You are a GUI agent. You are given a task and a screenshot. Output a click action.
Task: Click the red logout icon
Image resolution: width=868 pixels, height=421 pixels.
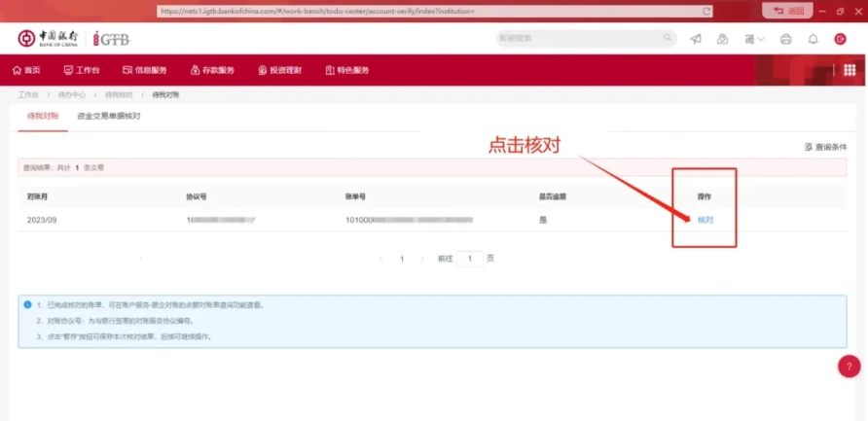(x=841, y=39)
